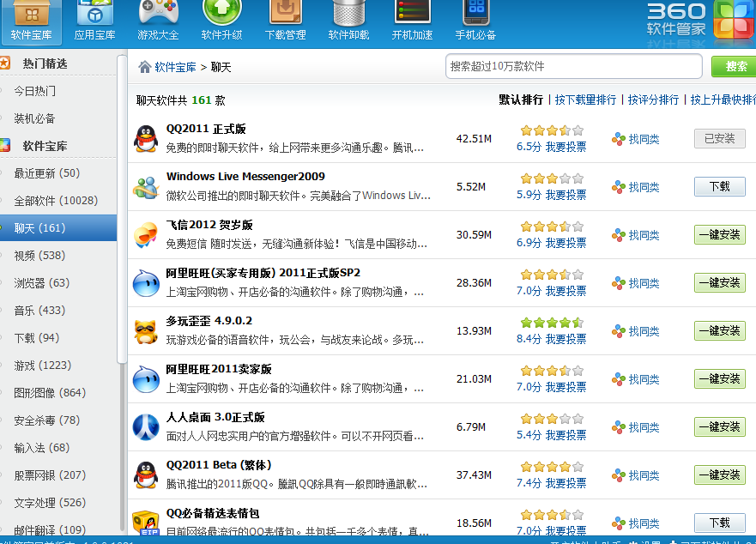Click 一键安装 for 阿里旺旺(买家专用版)
The height and width of the screenshot is (544, 756).
click(x=720, y=282)
